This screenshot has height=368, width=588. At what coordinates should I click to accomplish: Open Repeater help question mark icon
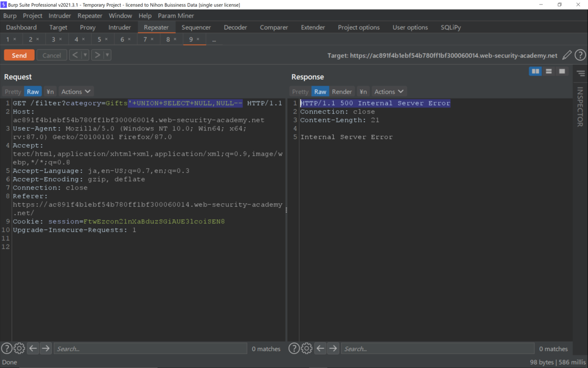point(580,55)
